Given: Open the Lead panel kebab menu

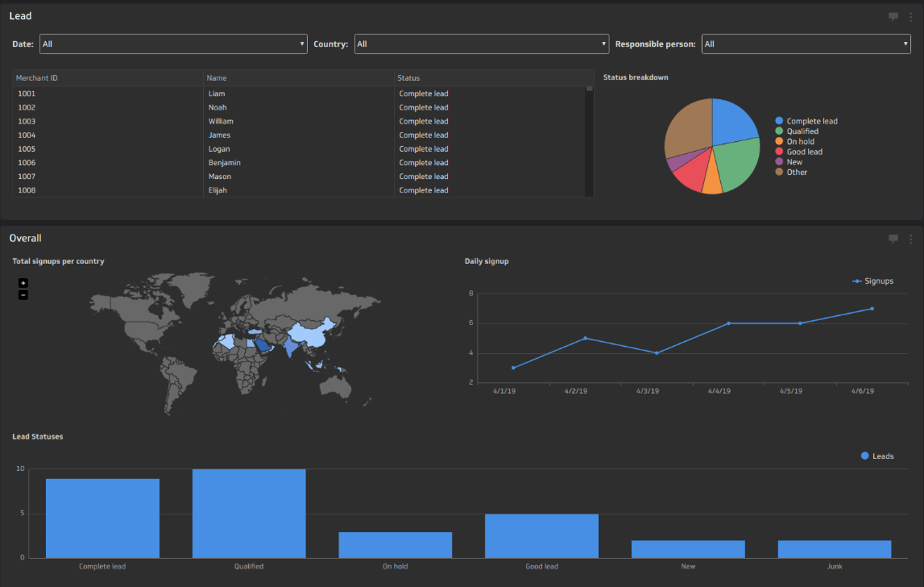Looking at the screenshot, I should pos(911,17).
